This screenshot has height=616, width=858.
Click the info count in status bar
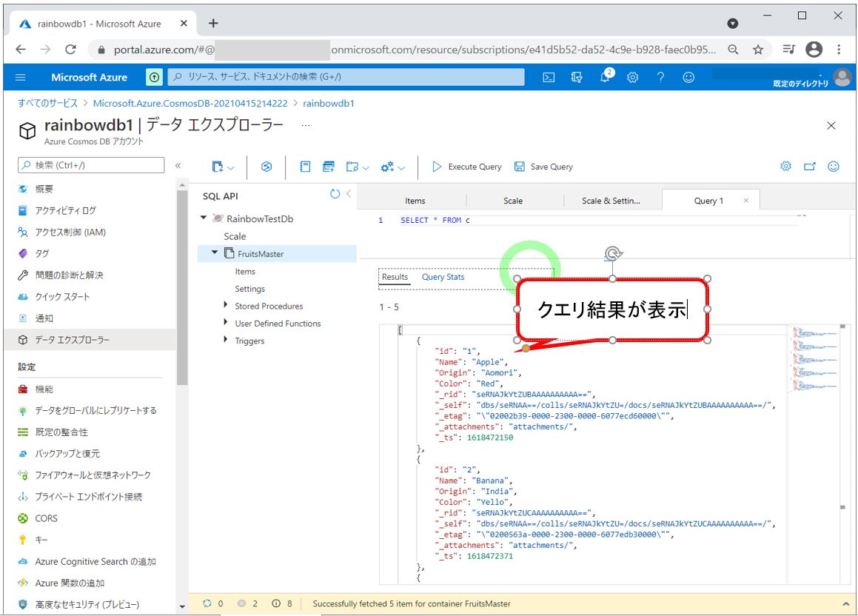pyautogui.click(x=282, y=603)
